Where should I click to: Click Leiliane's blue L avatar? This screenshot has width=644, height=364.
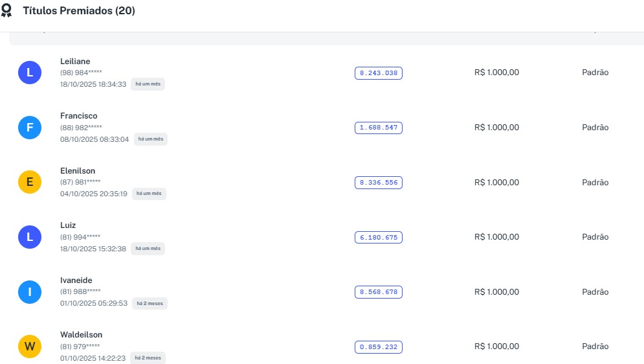30,73
